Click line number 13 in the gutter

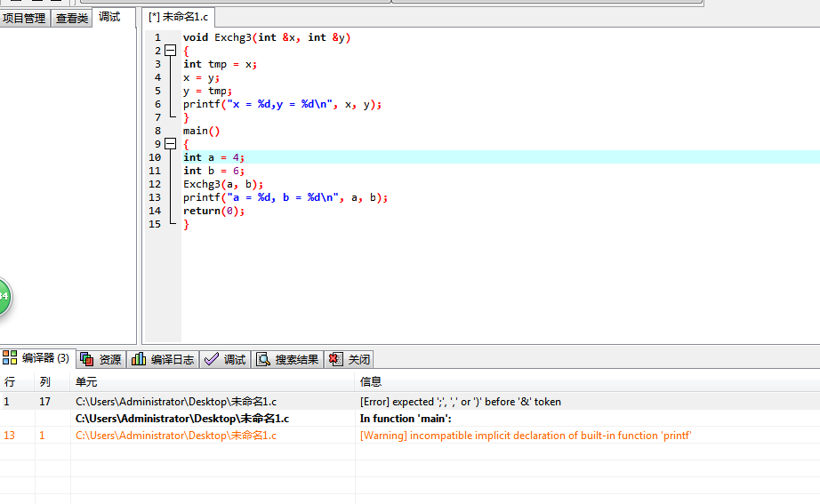coord(155,197)
